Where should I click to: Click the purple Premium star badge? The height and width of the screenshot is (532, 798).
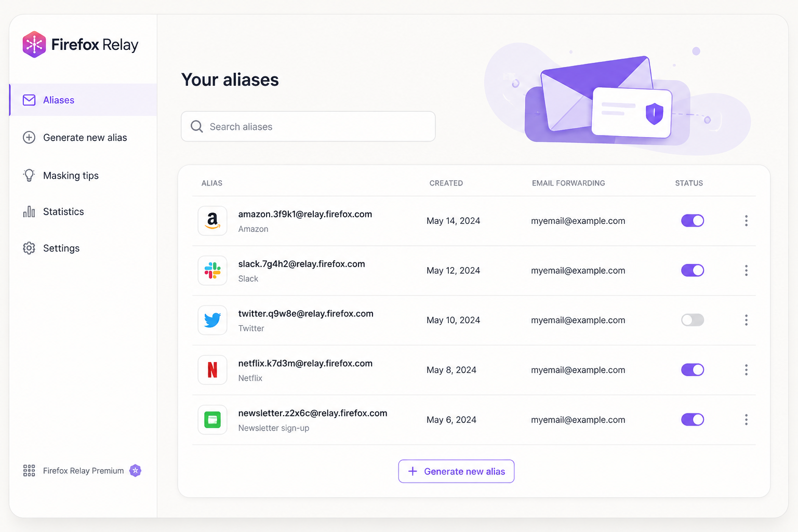(x=135, y=471)
